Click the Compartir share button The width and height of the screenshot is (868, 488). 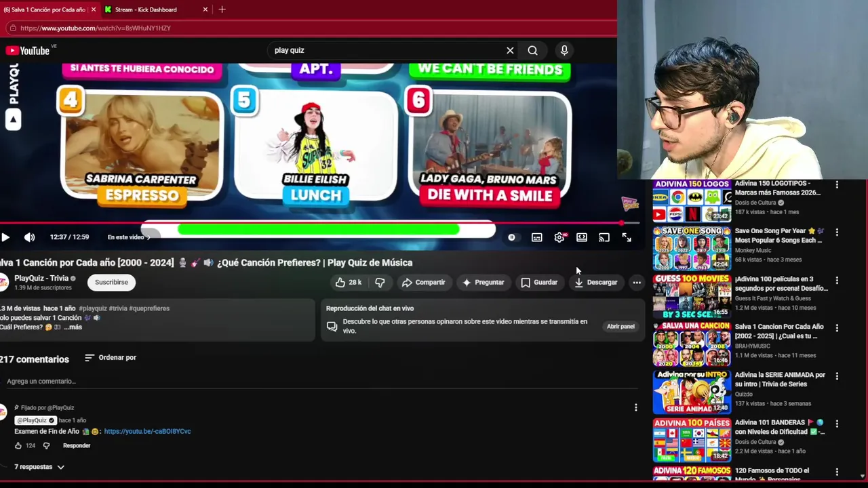point(423,283)
